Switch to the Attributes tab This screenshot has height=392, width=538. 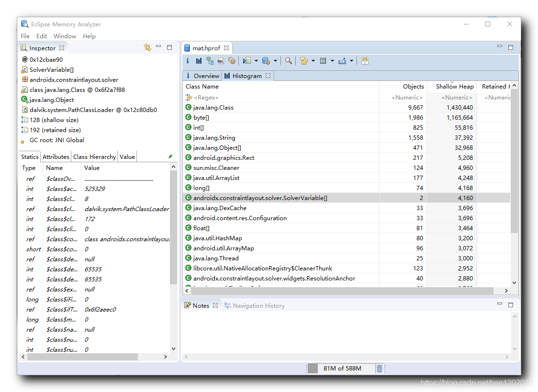click(56, 157)
